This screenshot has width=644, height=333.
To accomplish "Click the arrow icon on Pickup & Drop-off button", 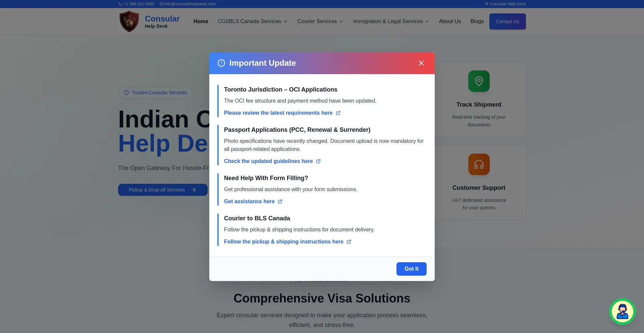I will (x=194, y=190).
